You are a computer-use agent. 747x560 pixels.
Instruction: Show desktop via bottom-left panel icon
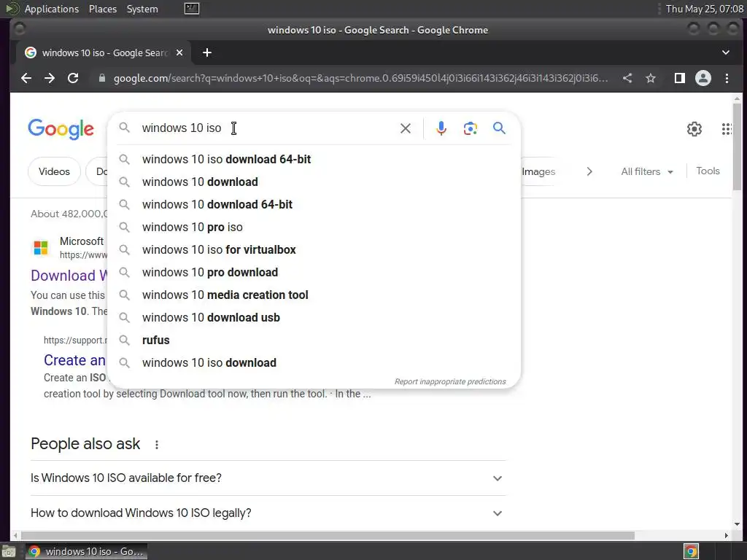coord(9,552)
